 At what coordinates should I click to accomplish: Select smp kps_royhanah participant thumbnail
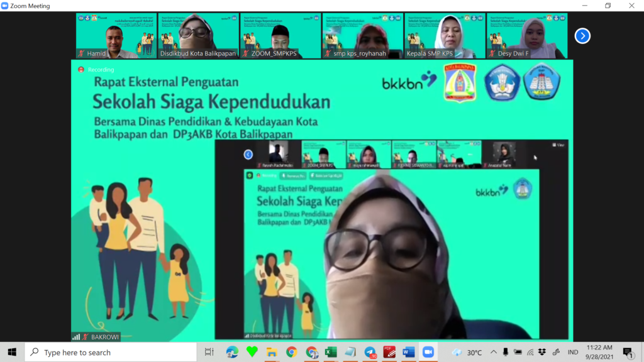363,36
